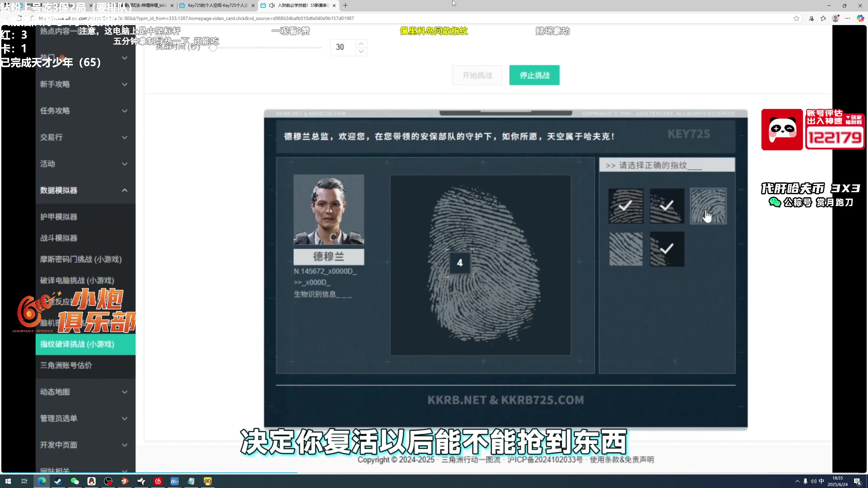This screenshot has height=488, width=868.
Task: Expand the 交易行 menu section
Action: pos(84,137)
